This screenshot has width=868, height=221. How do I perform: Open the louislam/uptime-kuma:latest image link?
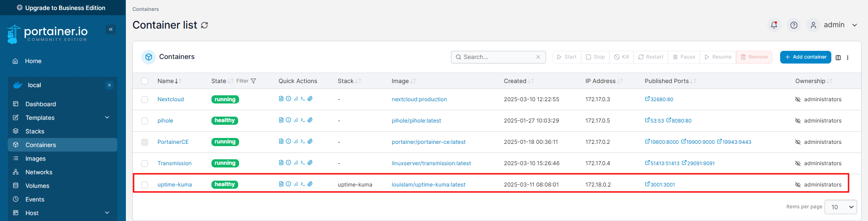click(428, 185)
